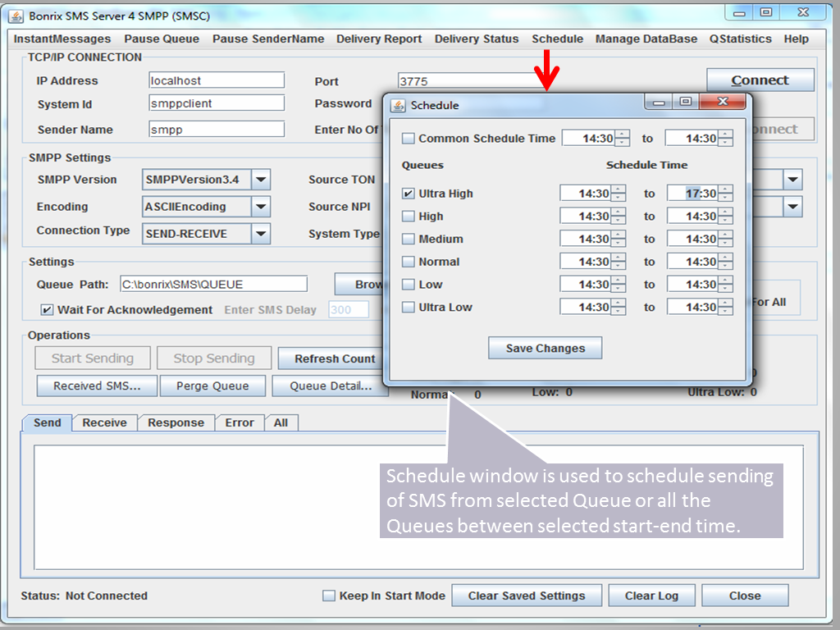Switch to the Response log tab

coord(176,422)
